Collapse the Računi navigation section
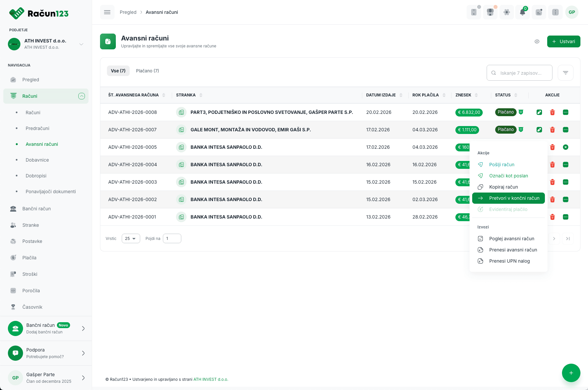588x390 pixels. (82, 96)
